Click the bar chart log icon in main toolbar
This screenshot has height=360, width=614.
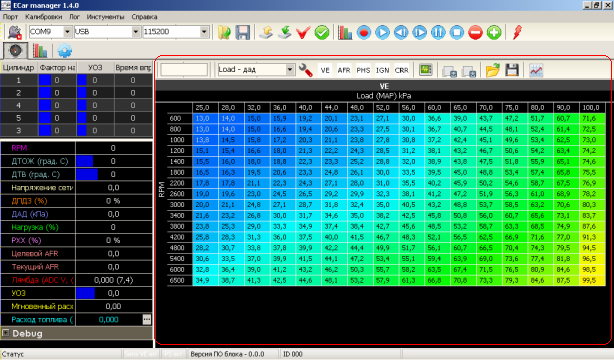[345, 33]
